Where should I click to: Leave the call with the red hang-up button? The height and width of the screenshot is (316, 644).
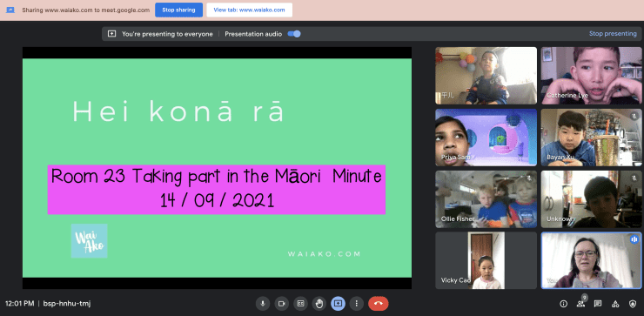pyautogui.click(x=379, y=304)
